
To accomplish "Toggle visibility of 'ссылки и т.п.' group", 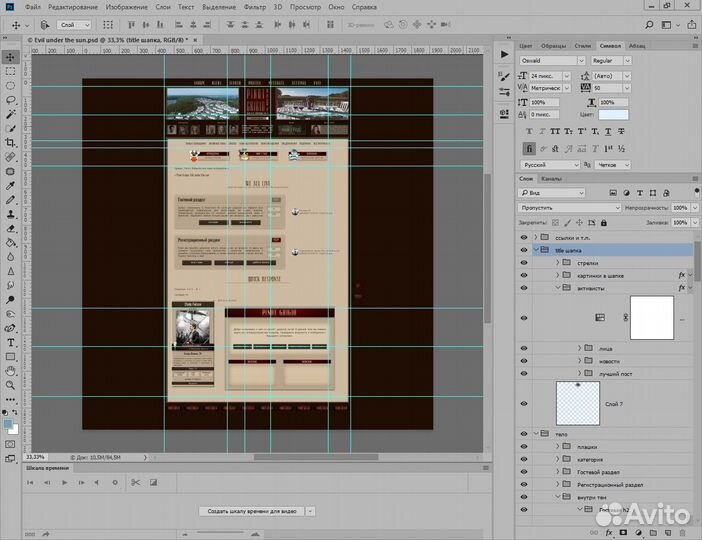I will coord(523,236).
